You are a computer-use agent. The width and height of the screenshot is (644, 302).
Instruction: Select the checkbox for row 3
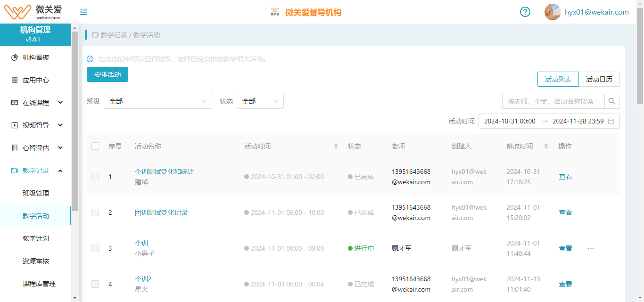pyautogui.click(x=95, y=248)
